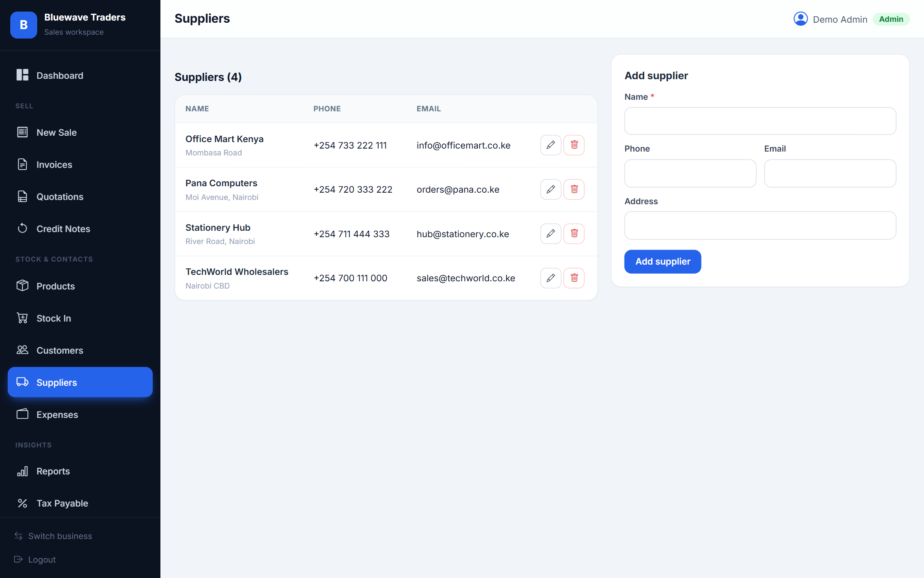Delete the Stationery Hub supplier

(x=574, y=234)
